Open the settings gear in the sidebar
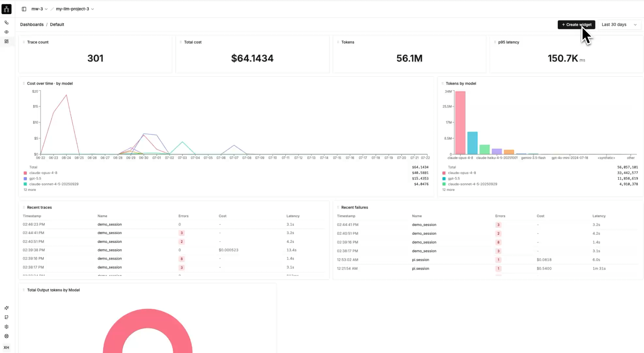This screenshot has height=353, width=644. click(x=7, y=327)
